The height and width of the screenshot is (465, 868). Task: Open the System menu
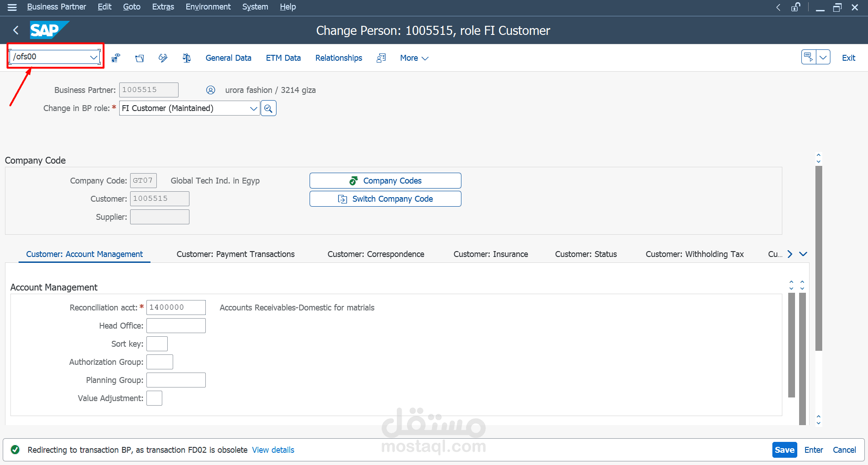point(255,7)
